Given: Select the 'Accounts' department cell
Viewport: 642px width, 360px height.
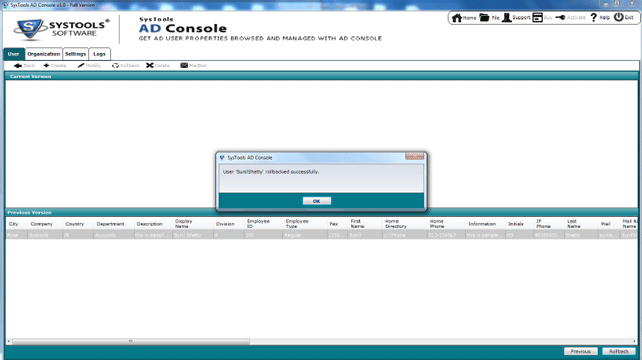Looking at the screenshot, I should (x=113, y=235).
